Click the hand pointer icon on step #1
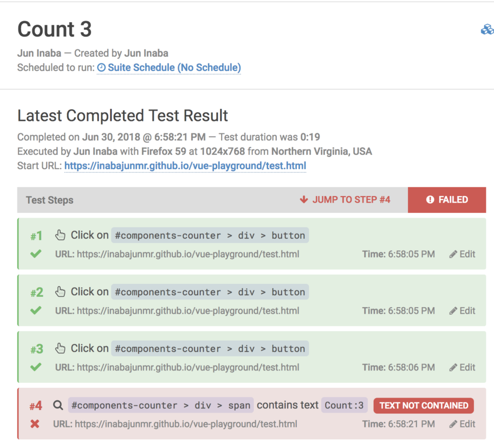Image resolution: width=494 pixels, height=448 pixels. 60,235
